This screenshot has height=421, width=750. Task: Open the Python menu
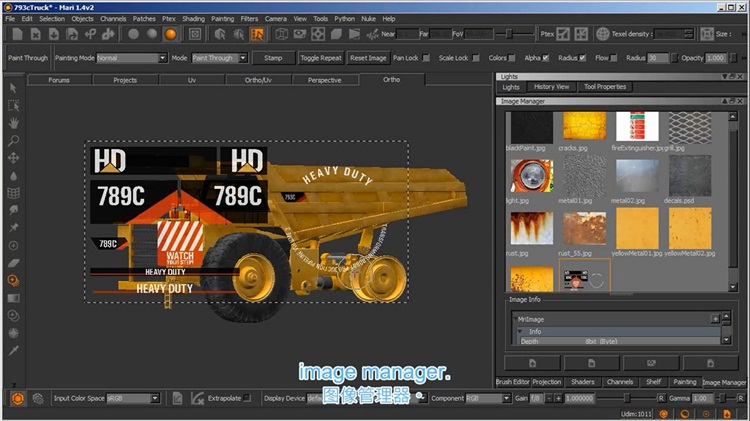pyautogui.click(x=344, y=19)
